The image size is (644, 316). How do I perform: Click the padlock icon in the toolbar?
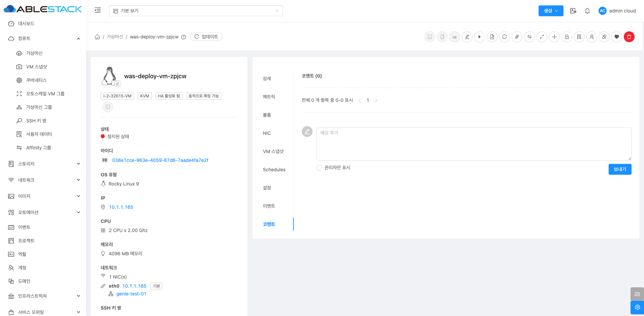567,37
